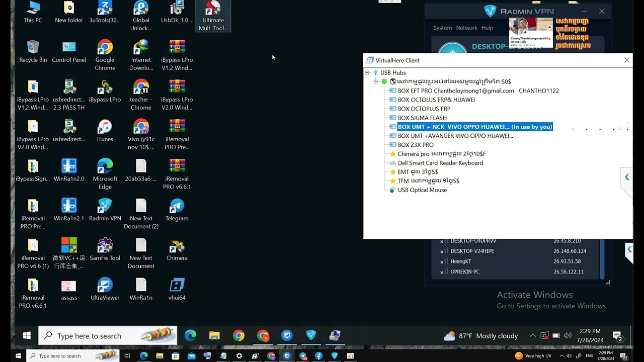
Task: Select the vhui64 desktop icon
Action: point(177,290)
